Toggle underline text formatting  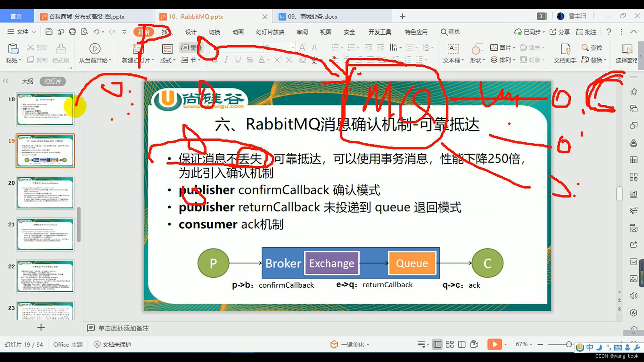pos(238,60)
